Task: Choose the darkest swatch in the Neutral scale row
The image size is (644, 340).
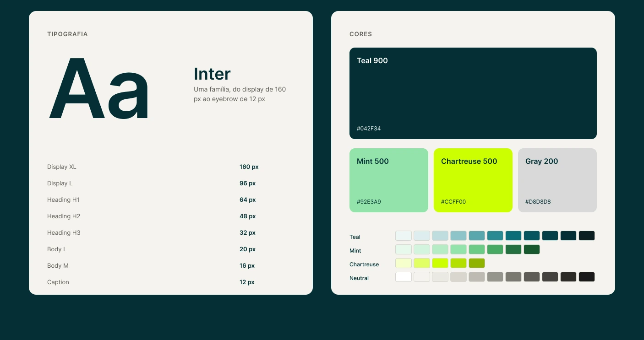Action: coord(587,277)
